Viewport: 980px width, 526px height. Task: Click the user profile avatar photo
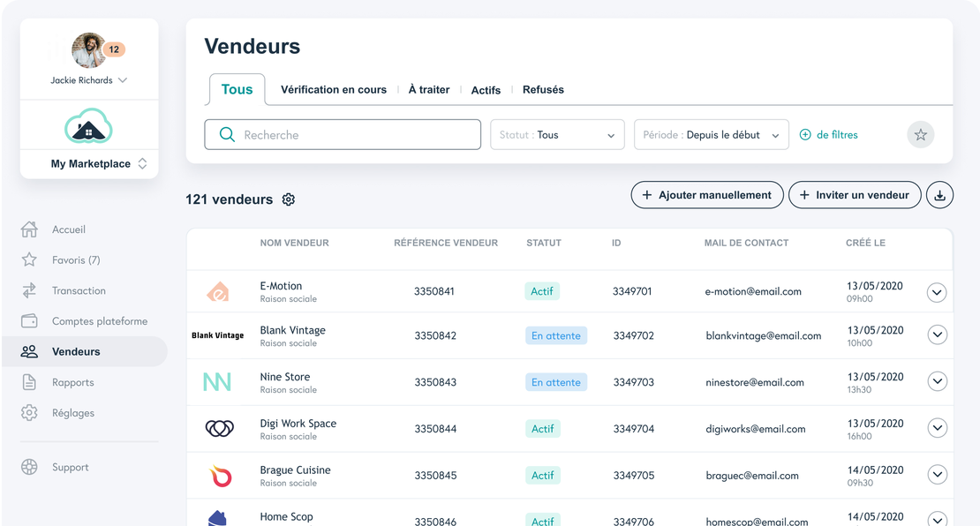[x=88, y=50]
